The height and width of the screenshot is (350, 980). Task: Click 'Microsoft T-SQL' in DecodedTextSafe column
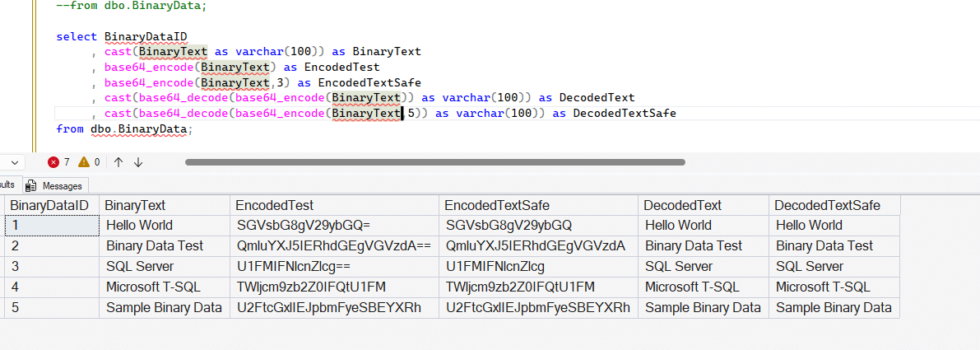834,287
